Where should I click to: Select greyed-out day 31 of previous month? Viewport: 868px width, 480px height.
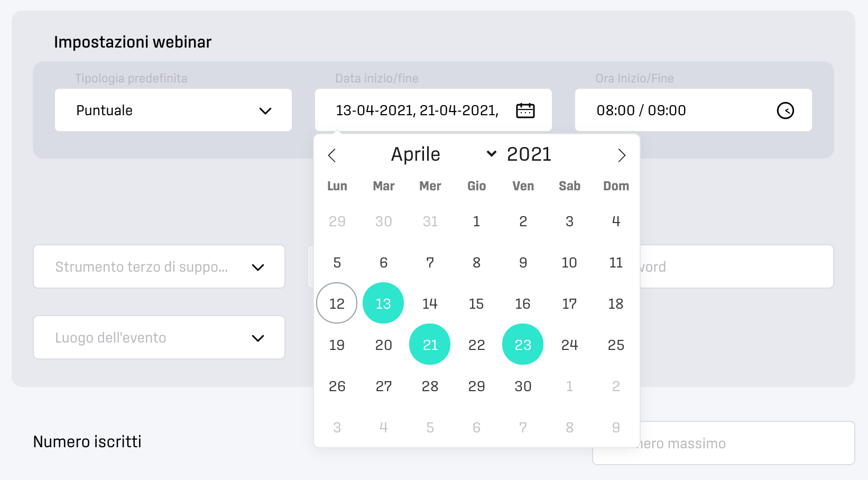[430, 221]
